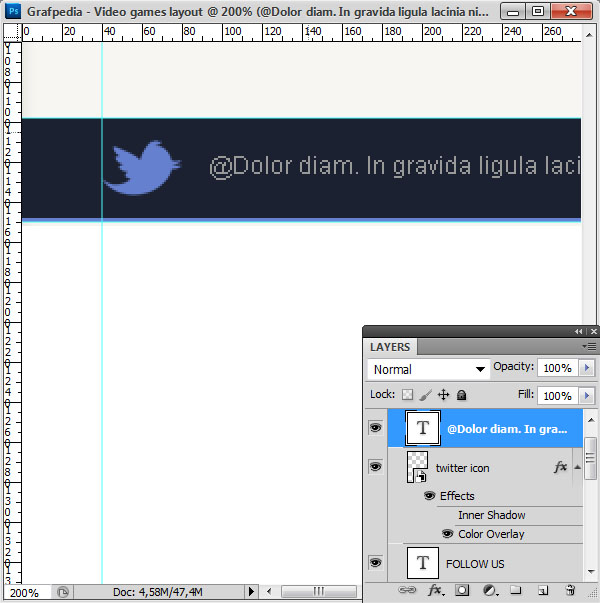Add a layer mask
The width and height of the screenshot is (600, 603).
click(462, 590)
